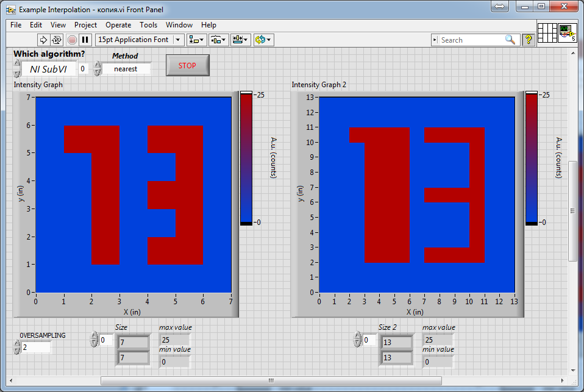The height and width of the screenshot is (392, 584).
Task: Click the OVERSAMPLING value field
Action: tap(36, 347)
